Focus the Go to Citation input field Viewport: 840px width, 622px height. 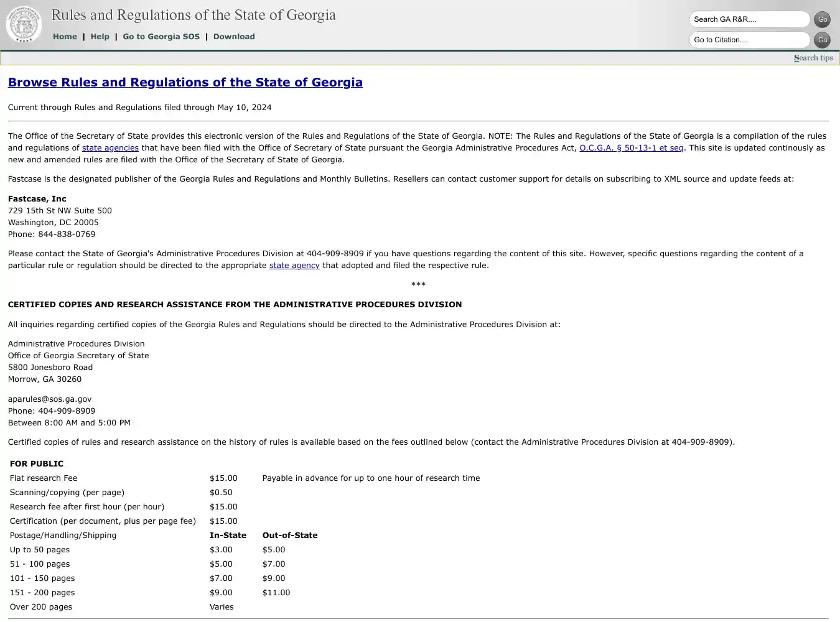tap(749, 40)
